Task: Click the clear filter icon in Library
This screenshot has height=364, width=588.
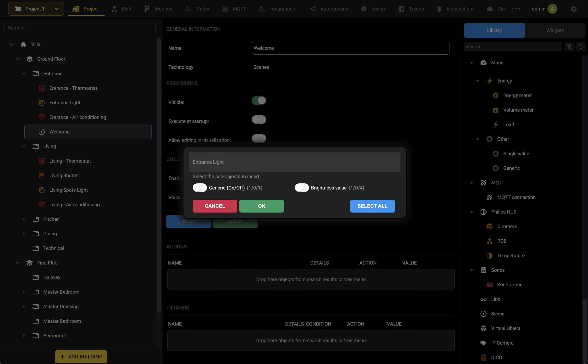Action: pos(569,47)
